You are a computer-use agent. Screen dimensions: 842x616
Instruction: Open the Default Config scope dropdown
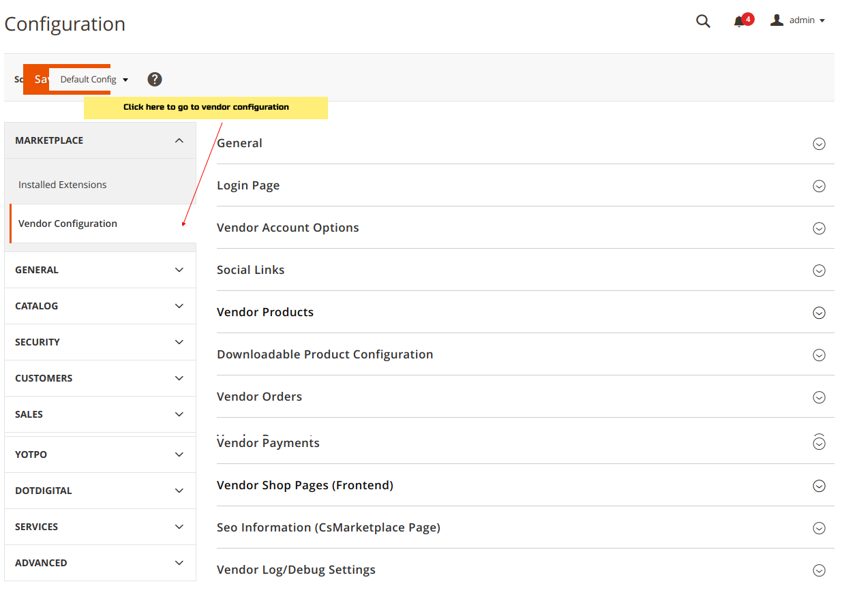[x=93, y=80]
